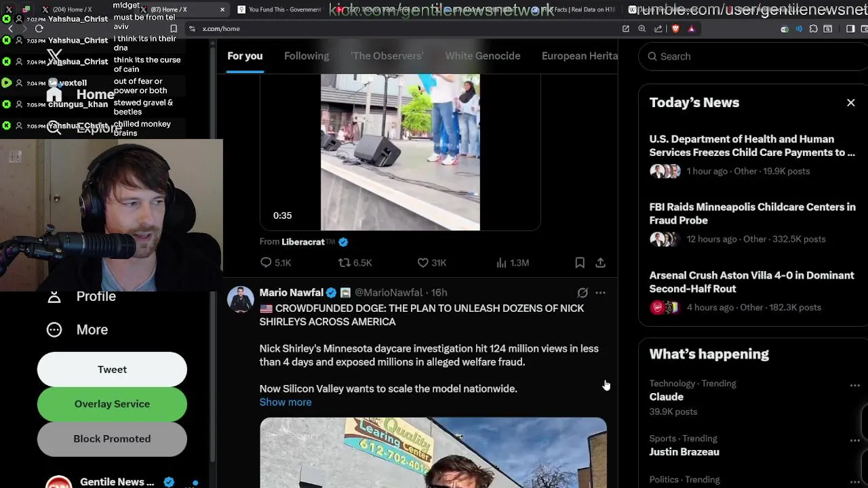The image size is (868, 488).
Task: Share the Liberacrat video post
Action: tap(601, 262)
